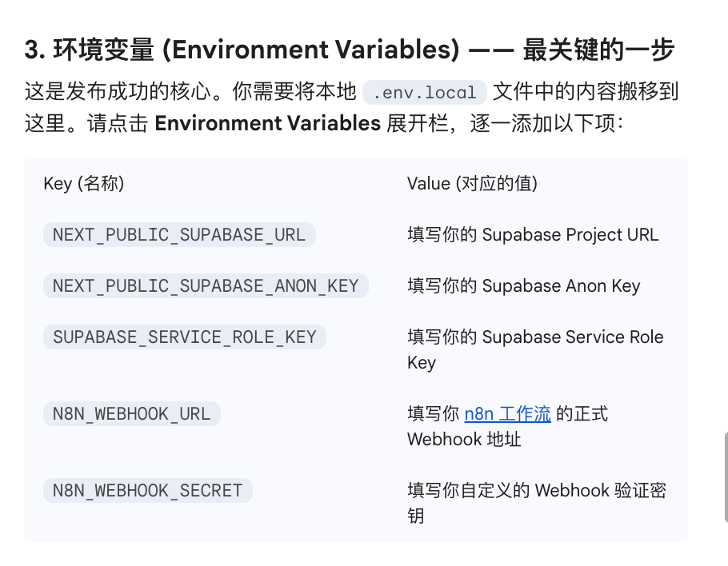Select the NEXT_PUBLIC_SUPABASE_ANON_KEY code label
Screen dimensions: 728x566
click(x=206, y=286)
